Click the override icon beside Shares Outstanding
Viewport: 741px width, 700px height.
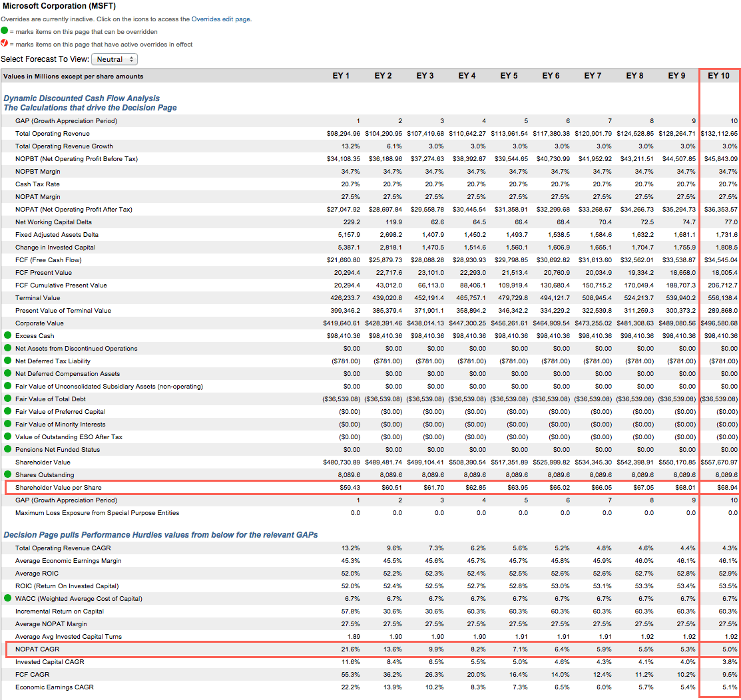7,474
